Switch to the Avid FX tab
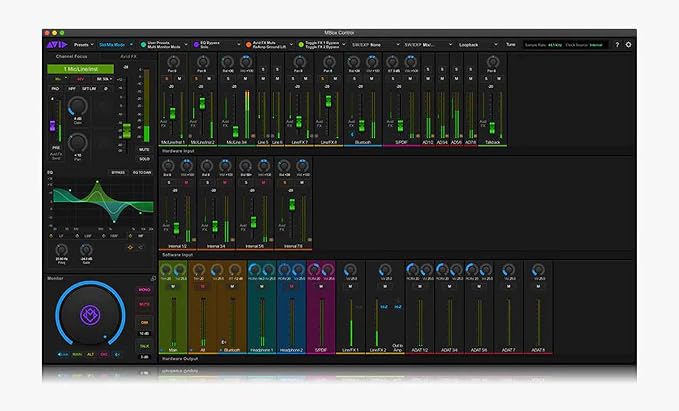Viewport: 679px width, 411px height. click(128, 57)
